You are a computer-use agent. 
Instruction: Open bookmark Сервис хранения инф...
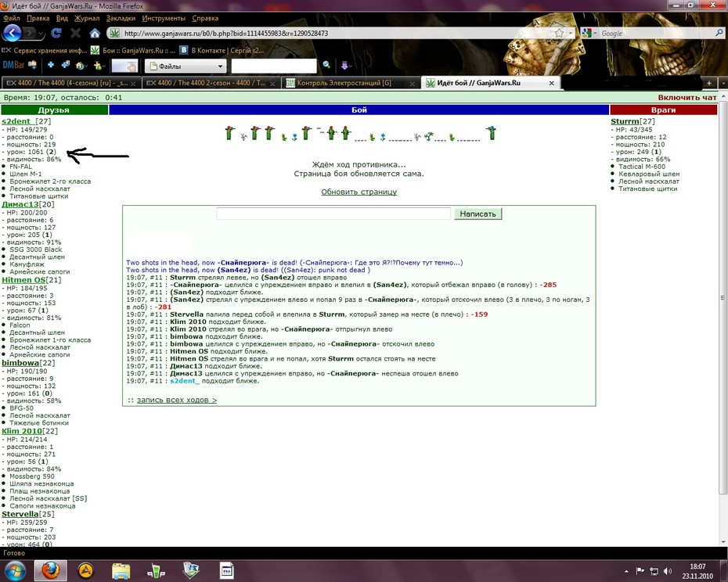(45, 50)
